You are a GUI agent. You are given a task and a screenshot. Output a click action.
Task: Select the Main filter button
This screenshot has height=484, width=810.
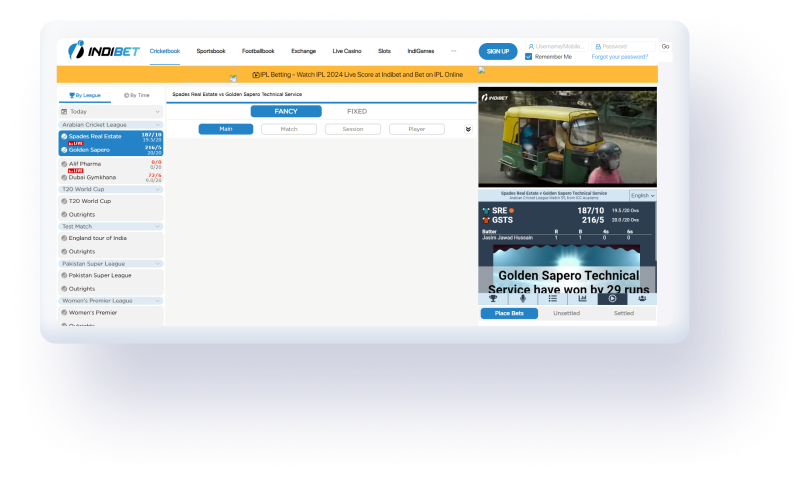226,129
